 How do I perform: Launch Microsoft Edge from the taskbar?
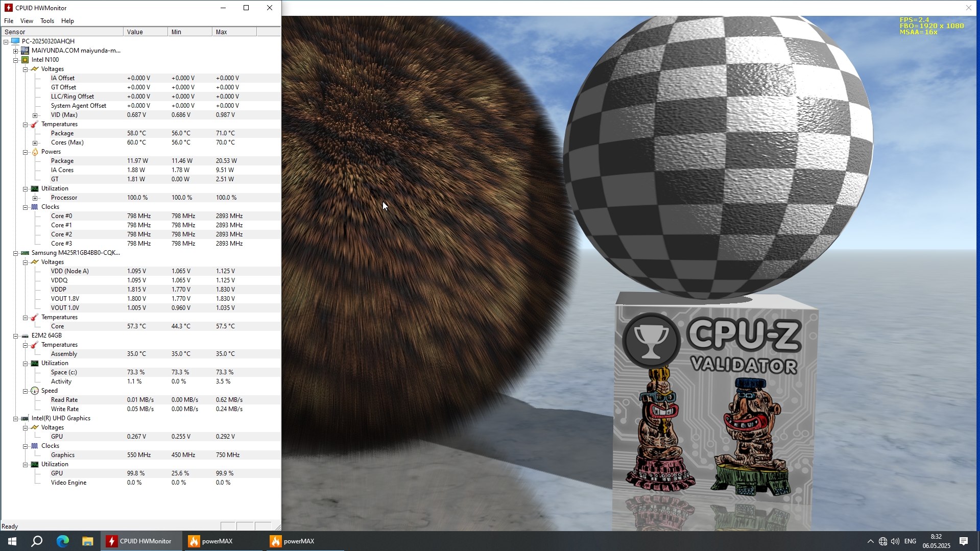pyautogui.click(x=62, y=541)
